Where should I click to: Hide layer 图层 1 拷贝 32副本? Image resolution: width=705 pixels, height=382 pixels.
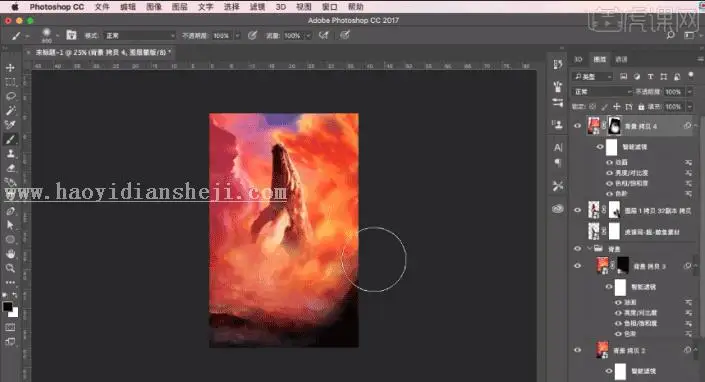[x=578, y=210]
